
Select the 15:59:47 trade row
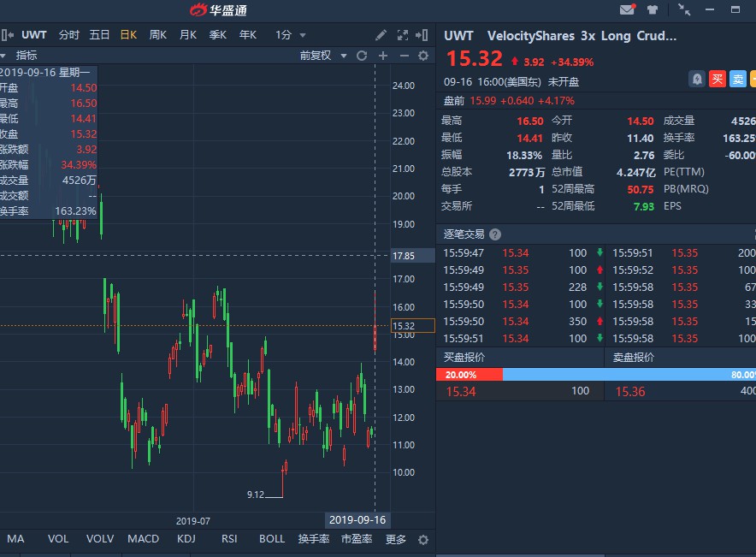(x=523, y=252)
